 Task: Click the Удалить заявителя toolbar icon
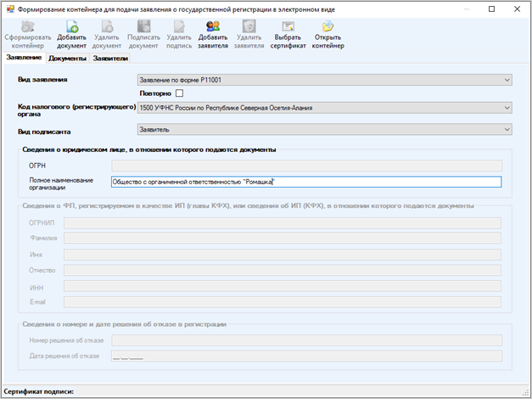(x=249, y=28)
